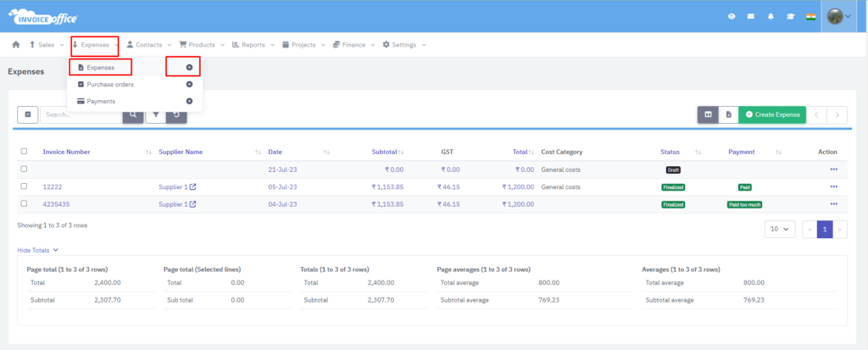Viewport: 868px width, 350px height.
Task: Click the Create Expense button
Action: coord(772,114)
